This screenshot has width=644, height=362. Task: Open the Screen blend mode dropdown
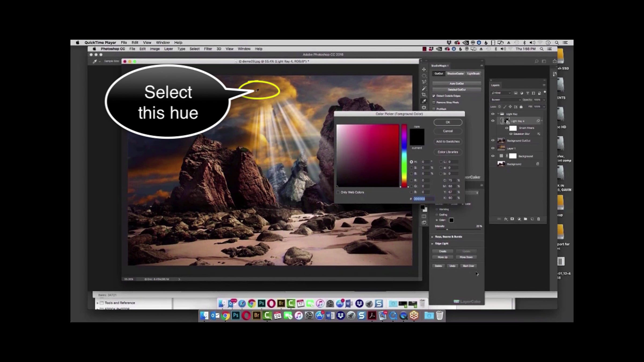[506, 100]
